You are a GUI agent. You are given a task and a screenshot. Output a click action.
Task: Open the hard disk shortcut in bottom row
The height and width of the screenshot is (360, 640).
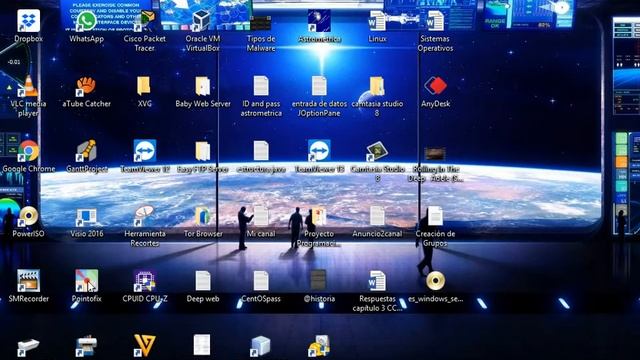pos(319,346)
